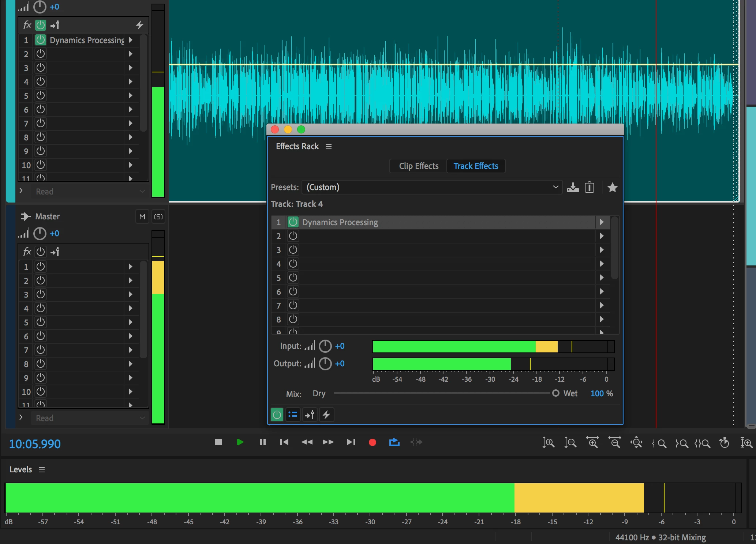Click the red Record button

[373, 442]
